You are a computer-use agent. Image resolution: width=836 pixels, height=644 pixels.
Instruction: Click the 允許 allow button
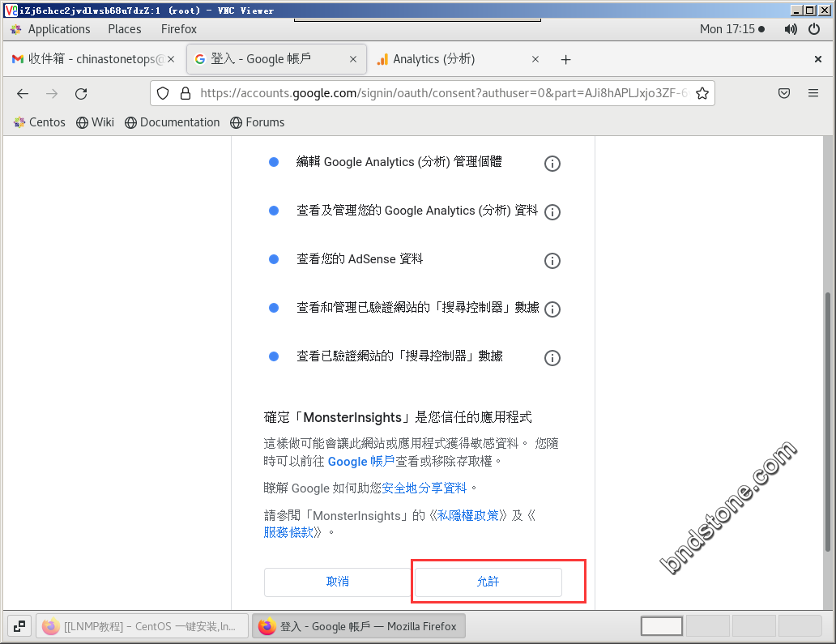coord(488,582)
